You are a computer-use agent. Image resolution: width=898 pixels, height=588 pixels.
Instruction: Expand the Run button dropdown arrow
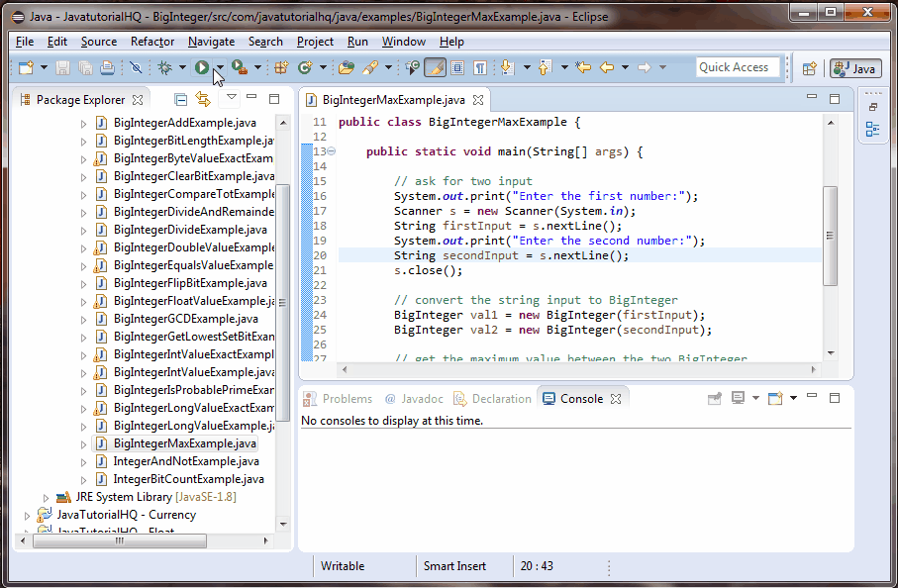[x=220, y=67]
